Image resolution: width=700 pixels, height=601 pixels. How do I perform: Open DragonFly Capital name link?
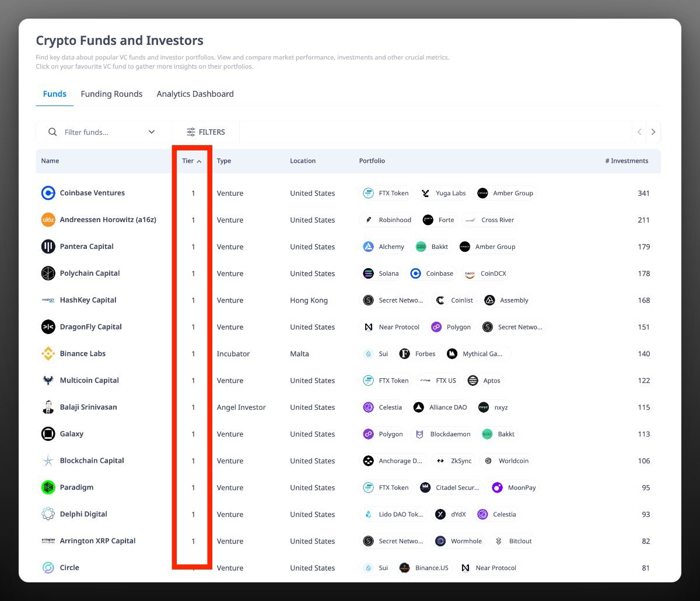90,327
